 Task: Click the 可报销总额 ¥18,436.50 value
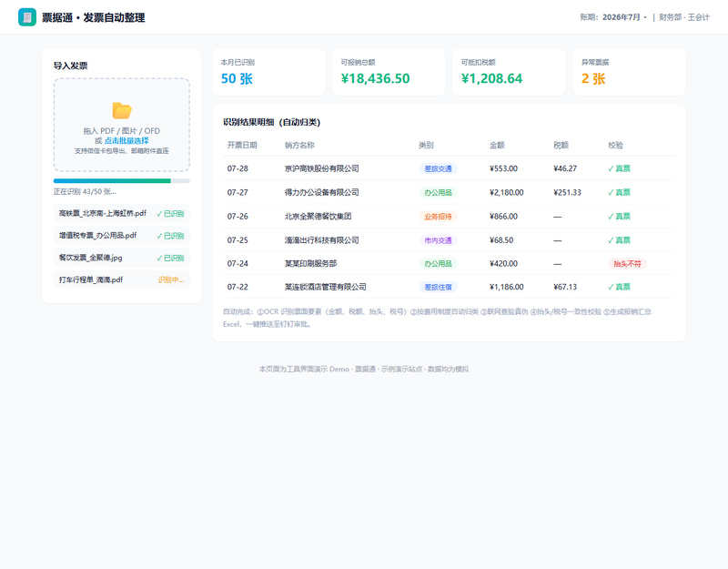point(375,78)
